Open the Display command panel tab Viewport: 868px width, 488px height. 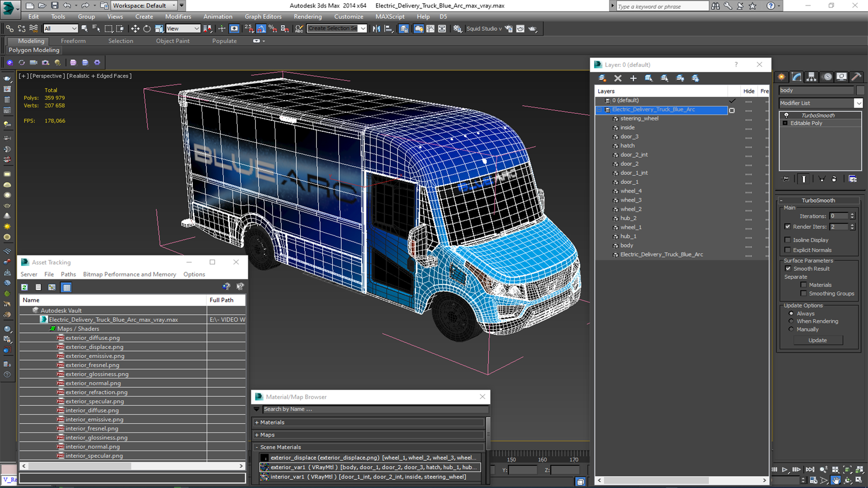point(841,77)
